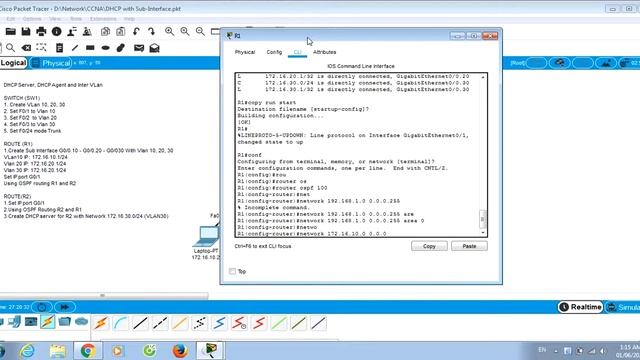Choose the Serial DCE cable with clock

pyautogui.click(x=239, y=323)
